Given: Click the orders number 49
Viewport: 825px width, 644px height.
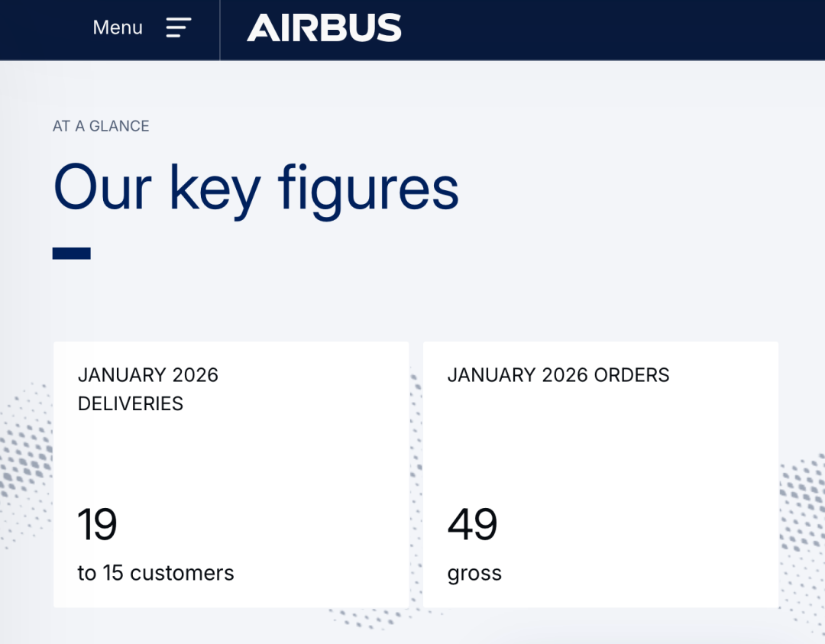Looking at the screenshot, I should [472, 525].
